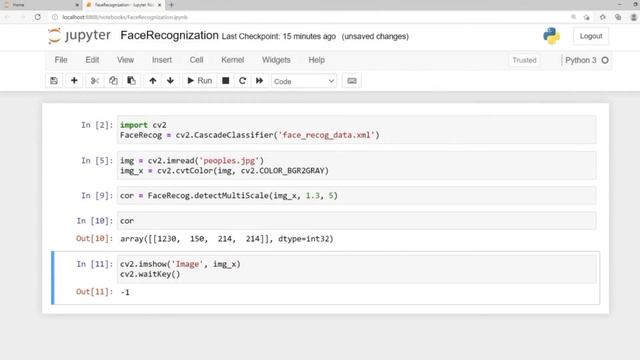Click into the cv2.imread code cell
Viewport: 640px width, 360px height.
pyautogui.click(x=356, y=165)
